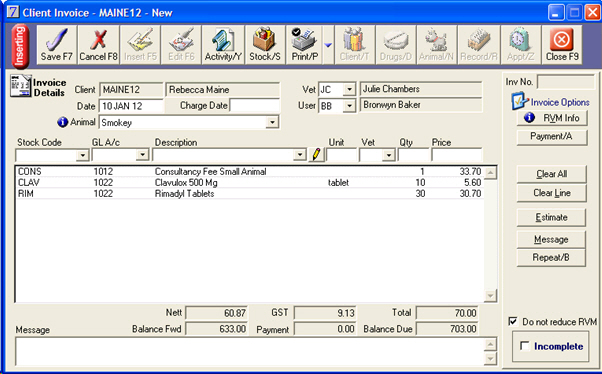Open the Stock Code dropdown arrow
Image resolution: width=602 pixels, height=374 pixels.
click(83, 155)
